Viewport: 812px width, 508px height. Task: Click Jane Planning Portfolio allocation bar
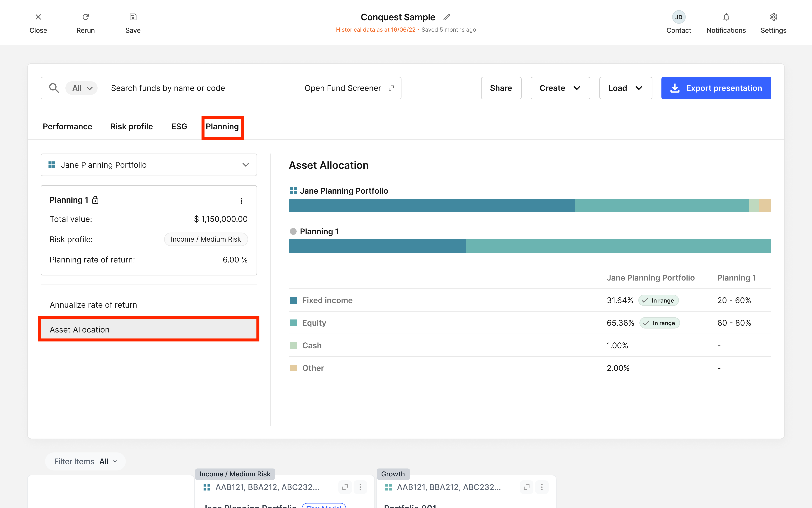click(530, 205)
